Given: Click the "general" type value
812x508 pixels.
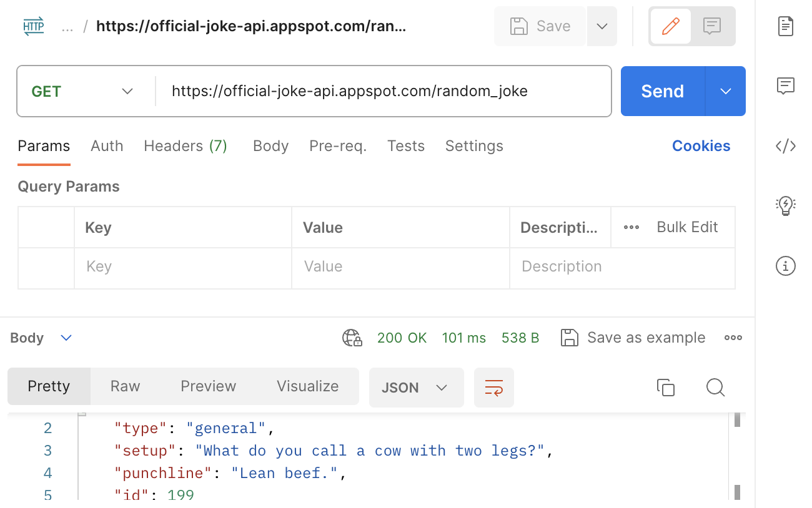Looking at the screenshot, I should (226, 428).
